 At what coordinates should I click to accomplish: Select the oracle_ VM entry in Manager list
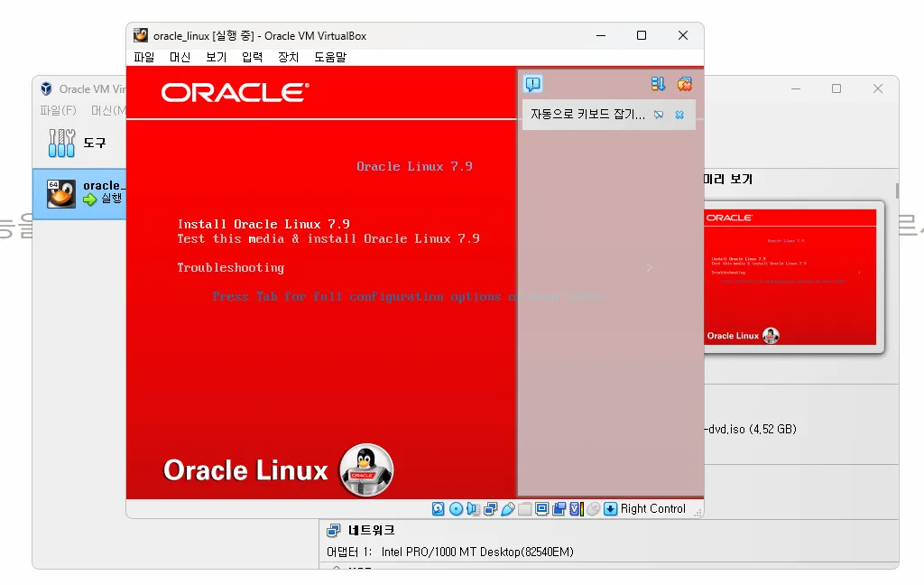click(79, 194)
